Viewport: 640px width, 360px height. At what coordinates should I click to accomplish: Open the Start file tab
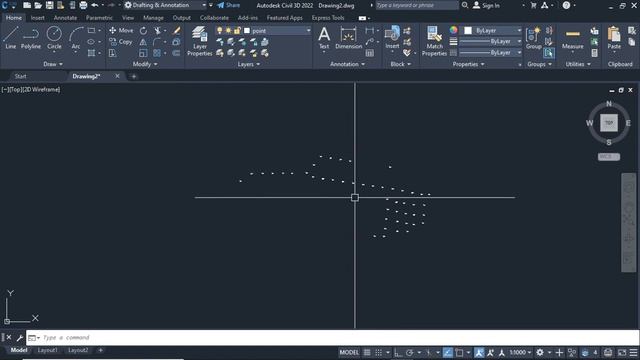tap(20, 76)
